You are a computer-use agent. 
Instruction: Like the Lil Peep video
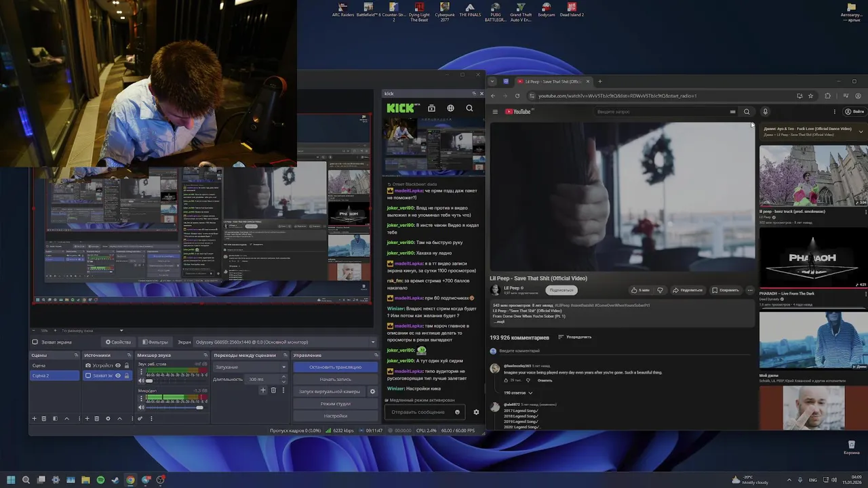640,290
